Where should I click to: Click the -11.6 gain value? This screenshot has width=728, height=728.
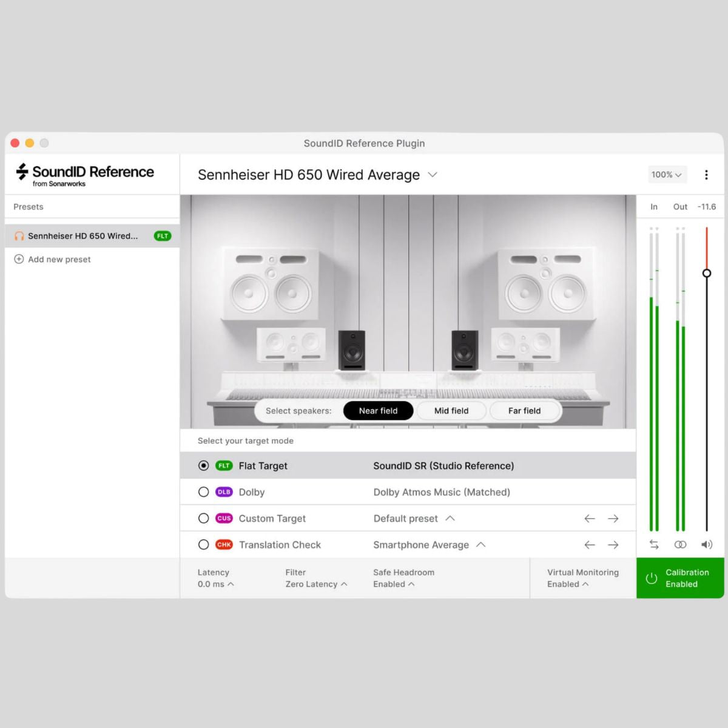707,207
